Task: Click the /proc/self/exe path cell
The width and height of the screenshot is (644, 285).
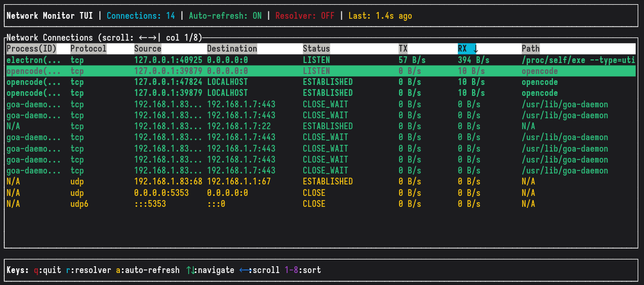Action: pyautogui.click(x=578, y=60)
